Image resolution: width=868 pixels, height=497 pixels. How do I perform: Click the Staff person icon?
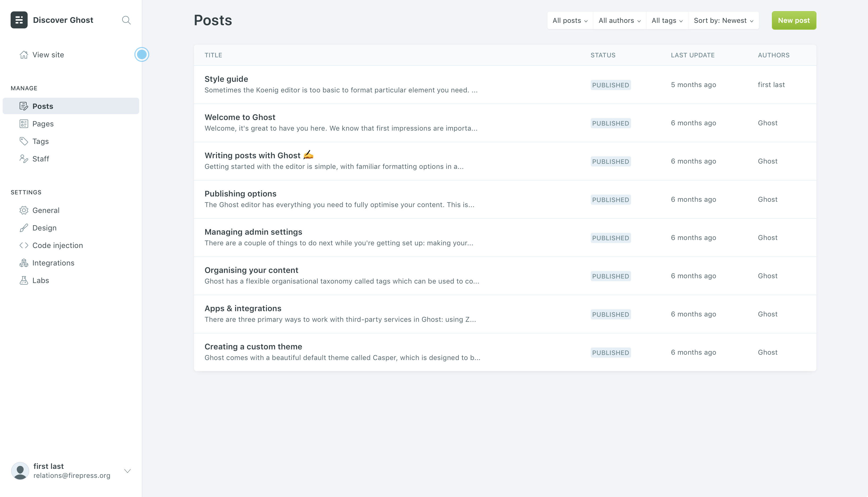(24, 159)
